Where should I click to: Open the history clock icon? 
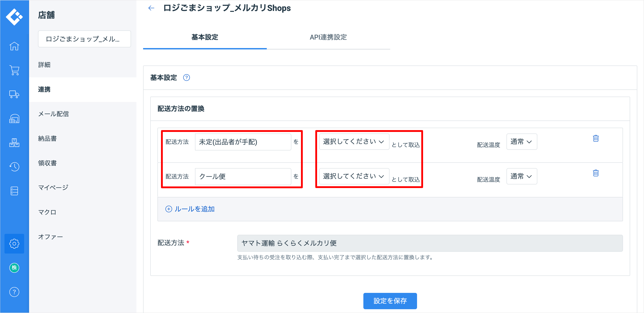tap(14, 167)
